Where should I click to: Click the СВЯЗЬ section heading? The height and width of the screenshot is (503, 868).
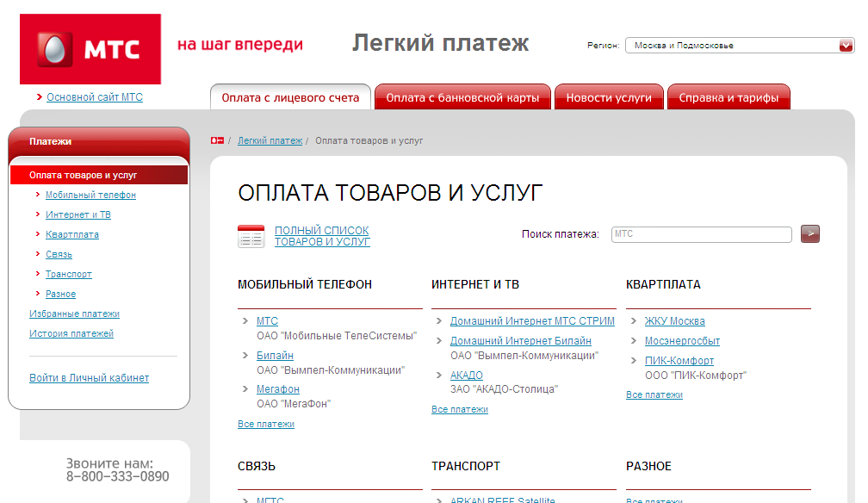tap(257, 467)
